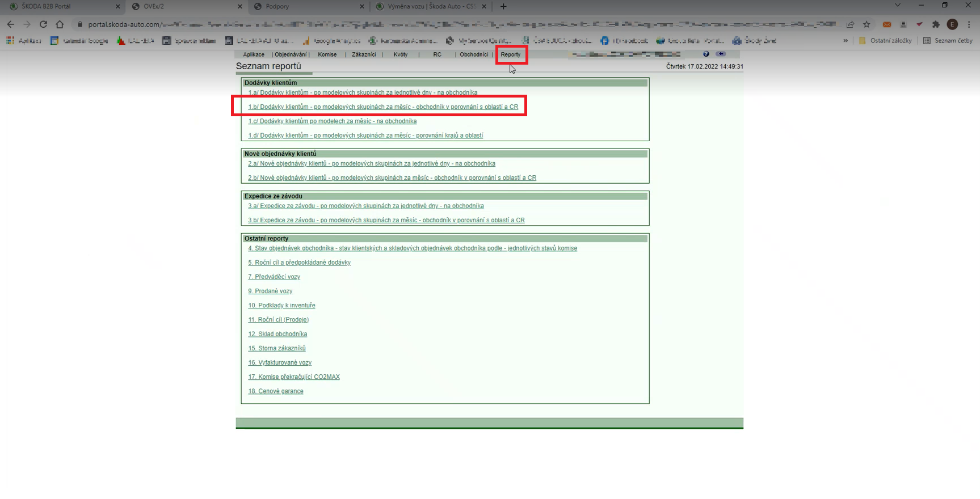This screenshot has width=980, height=499.
Task: Click the red paper-plane extension icon
Action: [919, 24]
